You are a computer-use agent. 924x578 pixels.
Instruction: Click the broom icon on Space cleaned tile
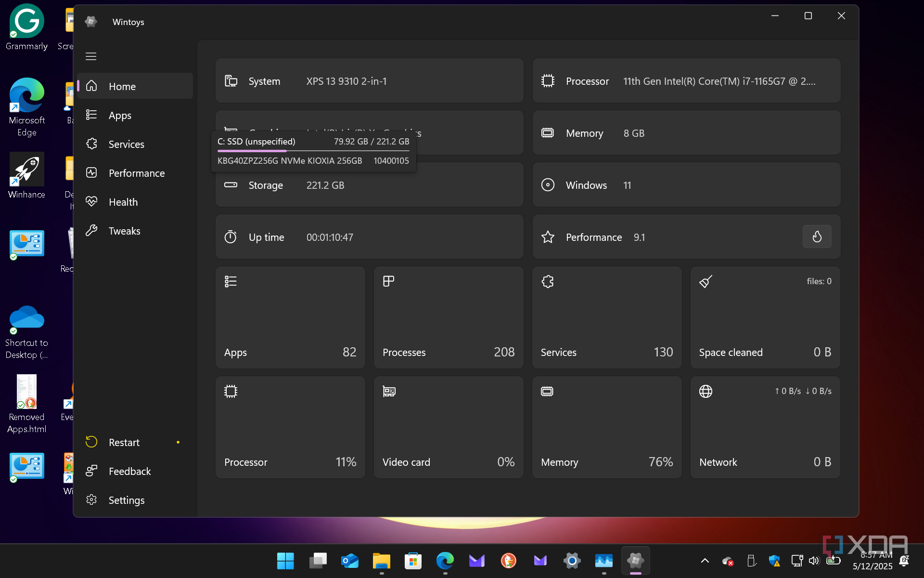706,281
